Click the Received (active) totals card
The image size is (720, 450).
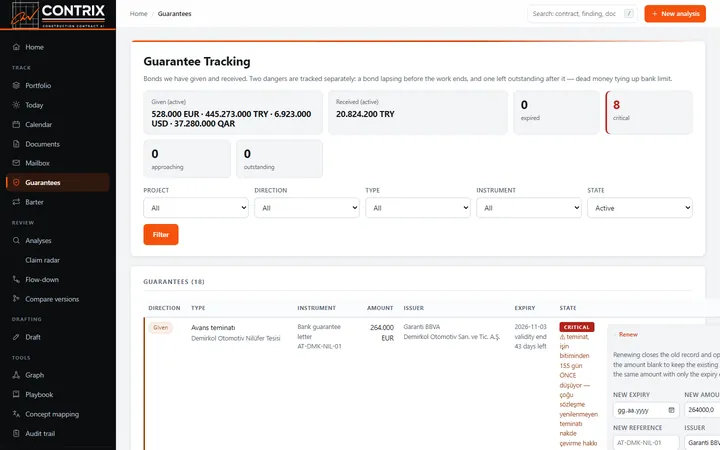[418, 112]
